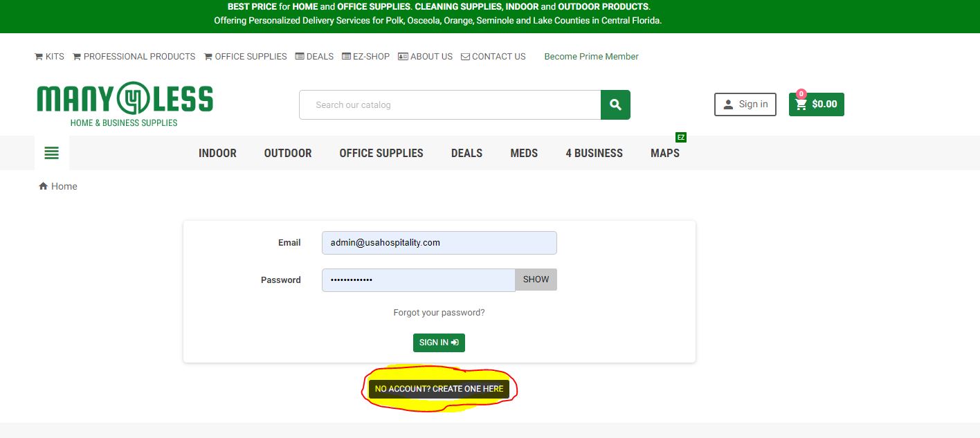
Task: Click the Password input field
Action: [x=419, y=280]
